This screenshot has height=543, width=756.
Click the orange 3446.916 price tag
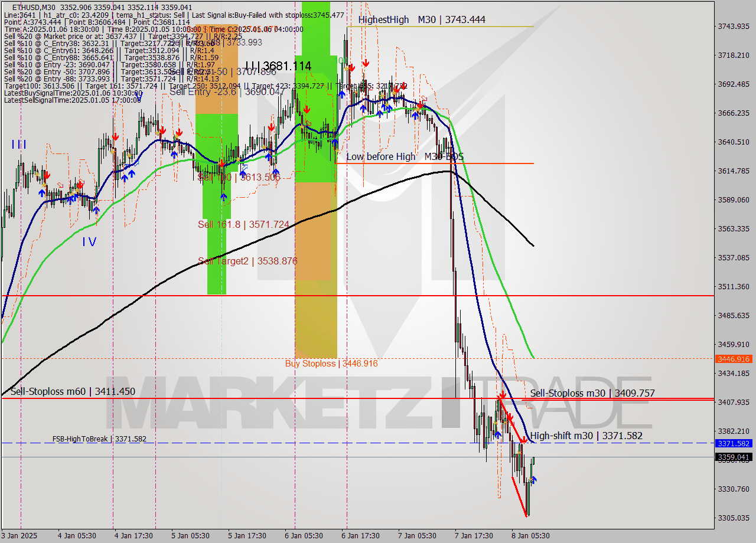tap(734, 359)
